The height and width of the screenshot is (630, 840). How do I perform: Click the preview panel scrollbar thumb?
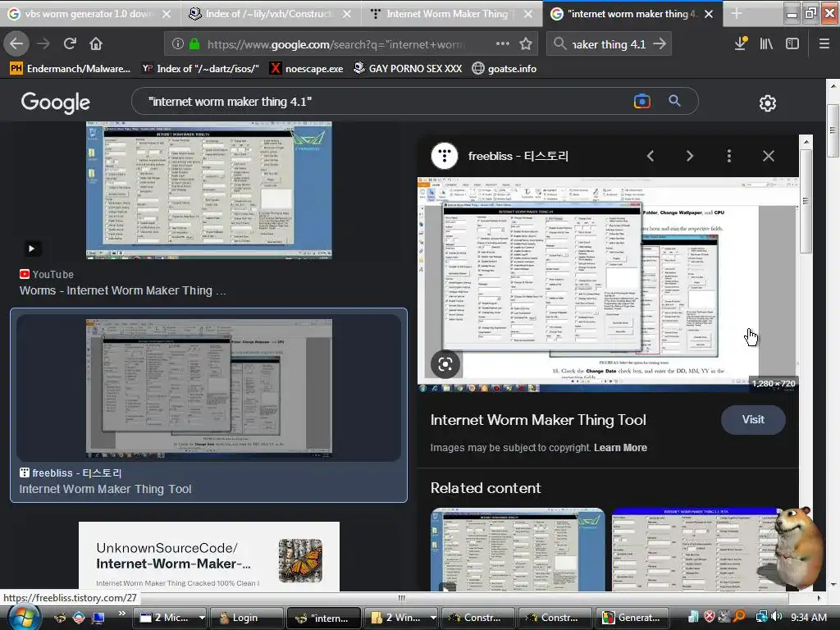tap(806, 201)
